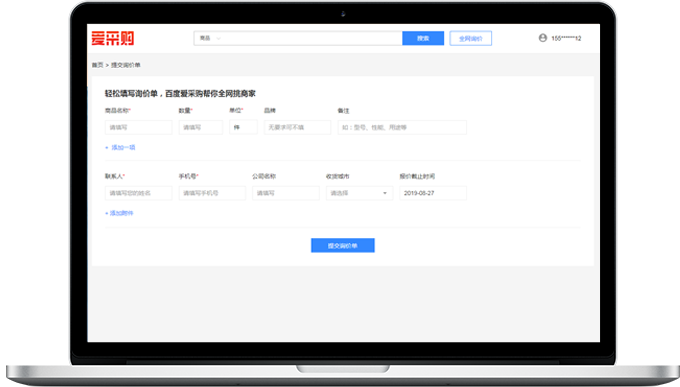The width and height of the screenshot is (680, 387).
Task: Click the red 爱采购 logo
Action: click(x=113, y=38)
